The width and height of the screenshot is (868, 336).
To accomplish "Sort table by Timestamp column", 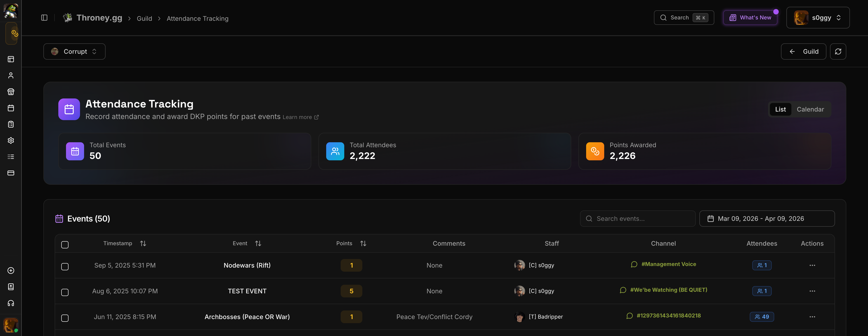I will click(124, 243).
